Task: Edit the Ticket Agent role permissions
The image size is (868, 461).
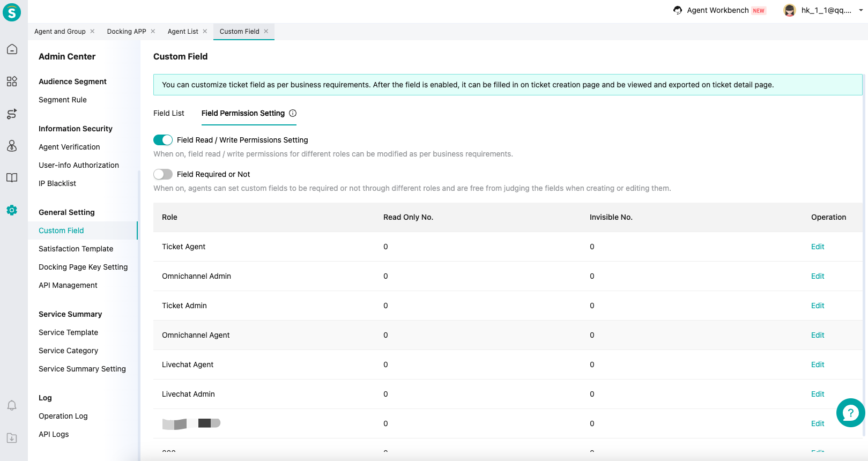Action: [818, 247]
